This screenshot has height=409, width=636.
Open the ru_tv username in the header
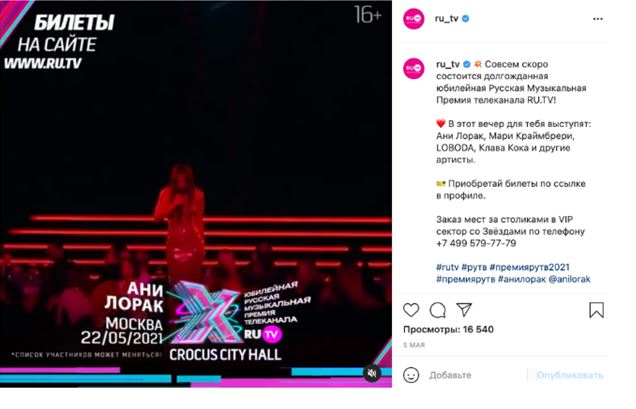(x=446, y=19)
